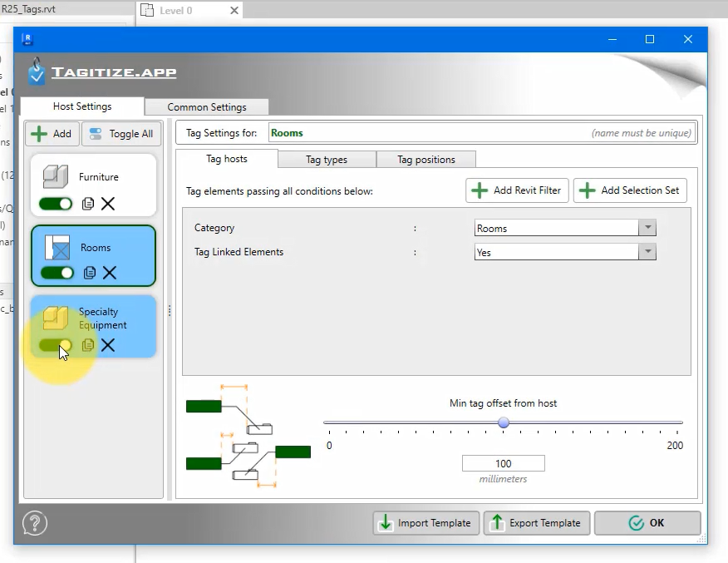Remove the Rooms host with X icon

[x=109, y=273]
